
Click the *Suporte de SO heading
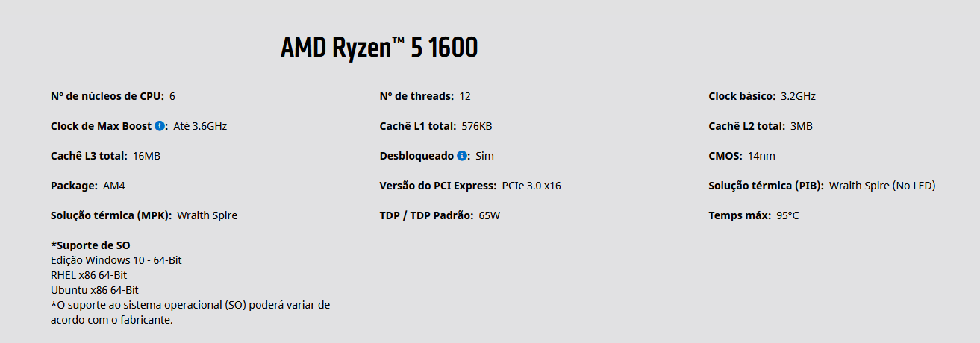coord(91,245)
